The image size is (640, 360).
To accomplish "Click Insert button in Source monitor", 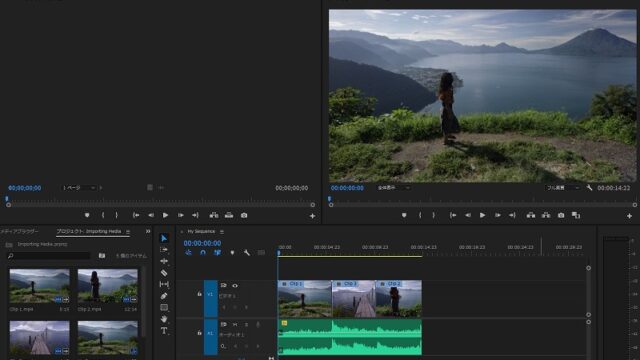I will tap(214, 215).
